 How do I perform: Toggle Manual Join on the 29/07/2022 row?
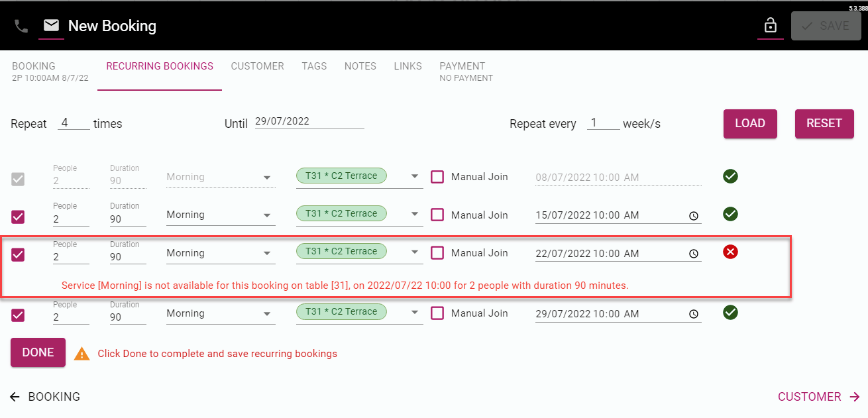tap(437, 313)
